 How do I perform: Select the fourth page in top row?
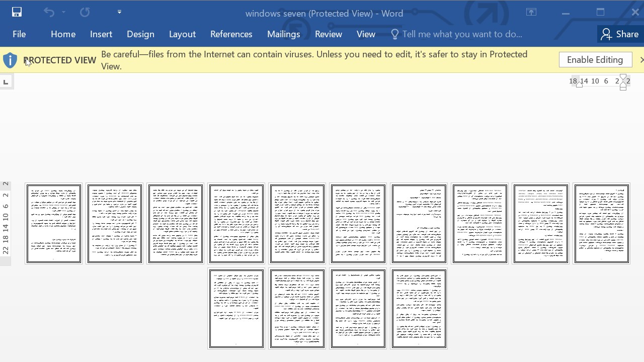click(x=236, y=224)
